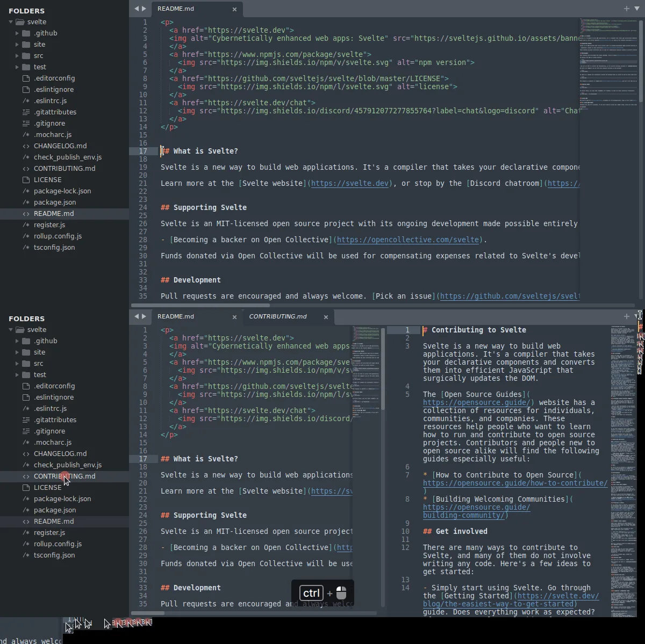
Task: Click the check_publish_env.js icon in upper window
Action: pos(26,157)
